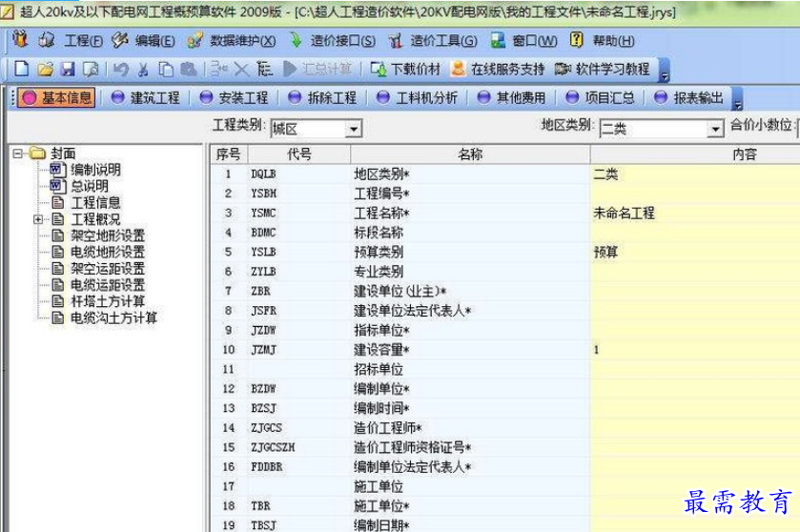The width and height of the screenshot is (800, 532).
Task: Click the Delete X toolbar icon
Action: 241,69
